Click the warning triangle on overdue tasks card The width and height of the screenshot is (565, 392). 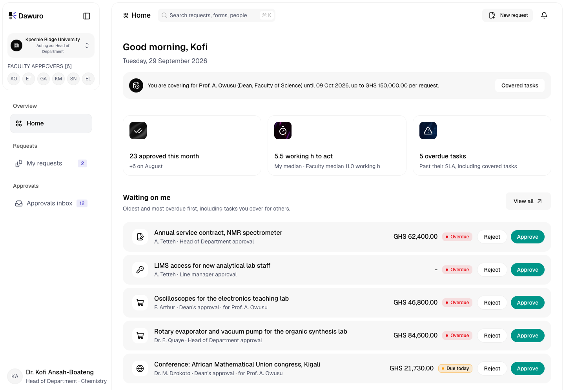click(x=428, y=131)
